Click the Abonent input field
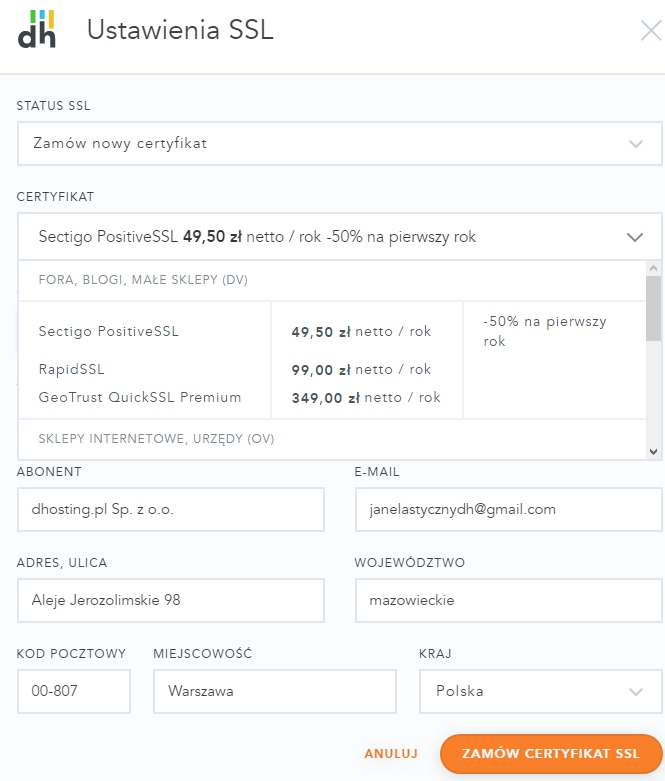Image resolution: width=665 pixels, height=781 pixels. (171, 510)
